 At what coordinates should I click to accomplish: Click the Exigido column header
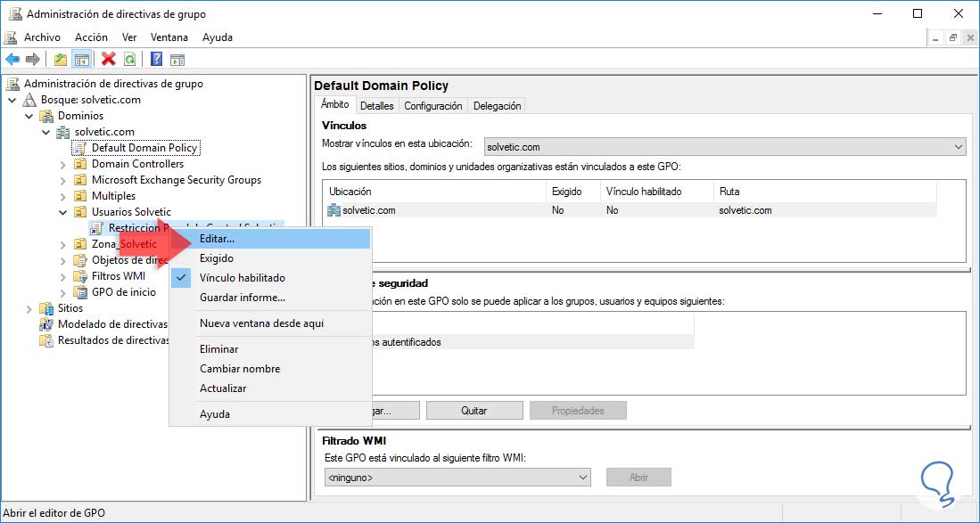coord(573,192)
